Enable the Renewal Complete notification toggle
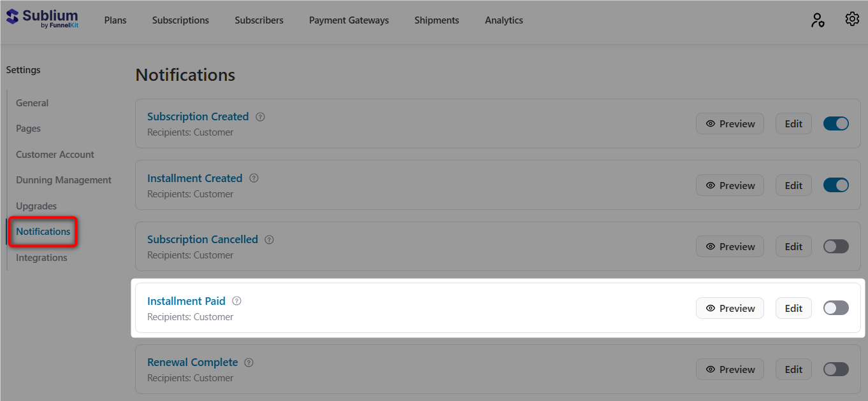The image size is (868, 401). tap(835, 369)
